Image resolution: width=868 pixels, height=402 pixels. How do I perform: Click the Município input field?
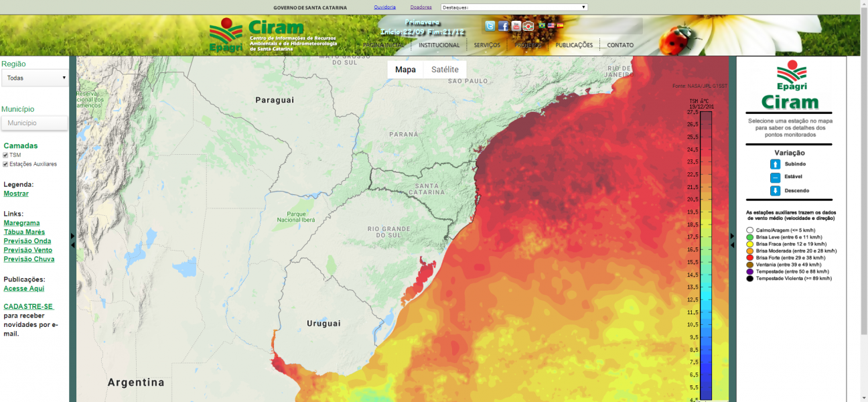pos(35,123)
